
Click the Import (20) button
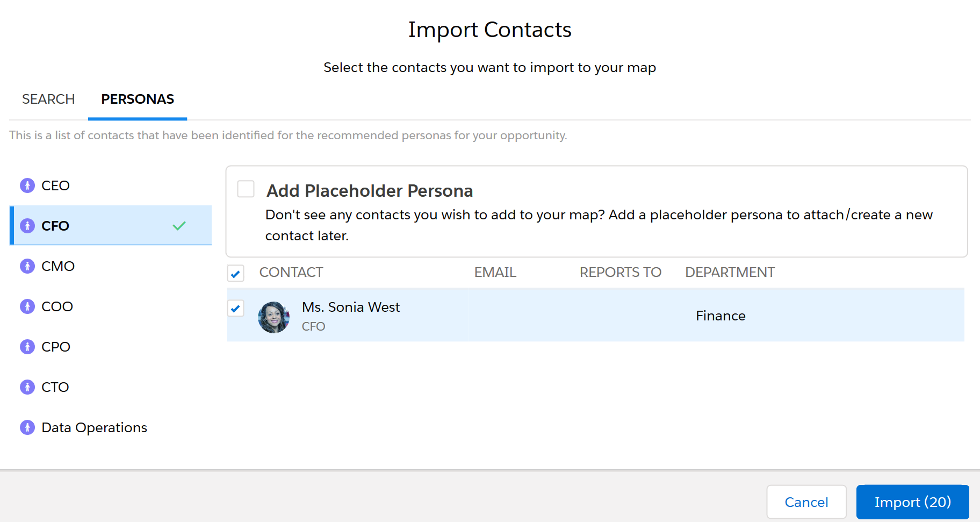point(913,502)
